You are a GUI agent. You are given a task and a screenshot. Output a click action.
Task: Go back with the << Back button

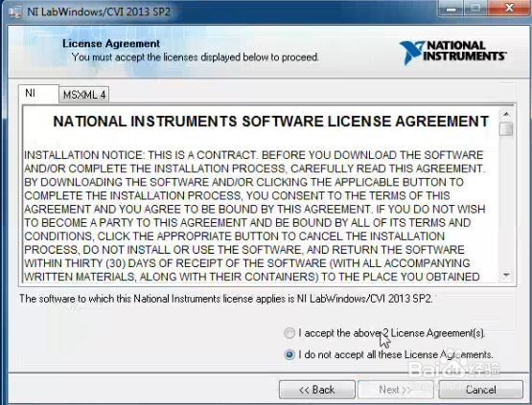(317, 390)
